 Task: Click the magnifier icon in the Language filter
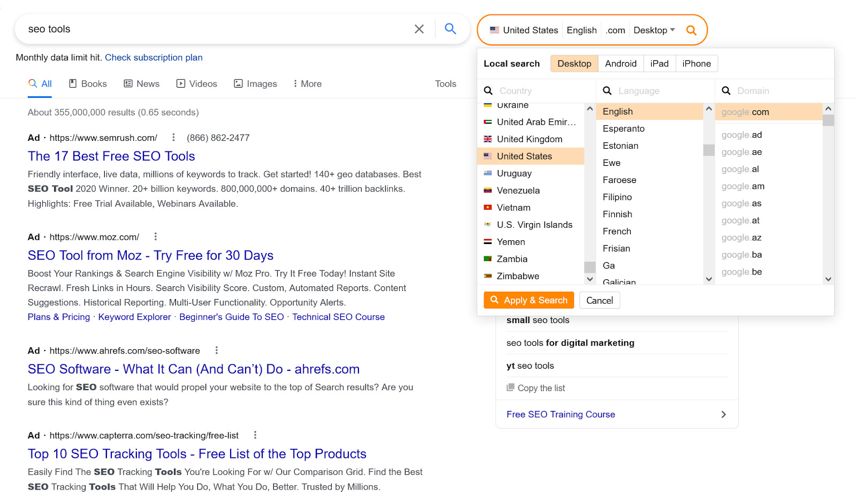[607, 90]
